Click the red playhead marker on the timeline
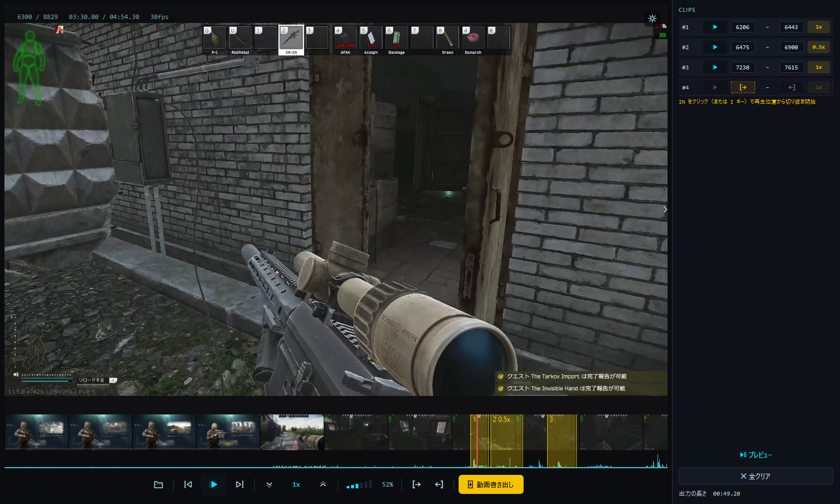 [477, 440]
